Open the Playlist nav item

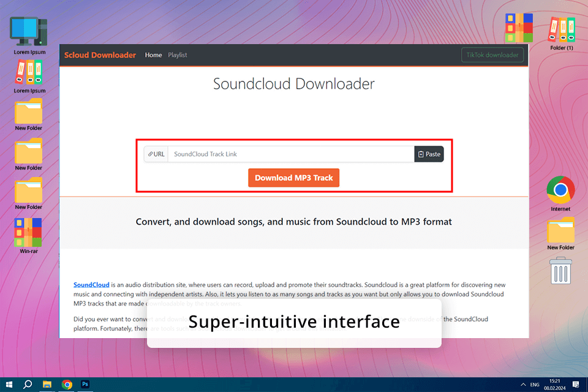pyautogui.click(x=178, y=55)
